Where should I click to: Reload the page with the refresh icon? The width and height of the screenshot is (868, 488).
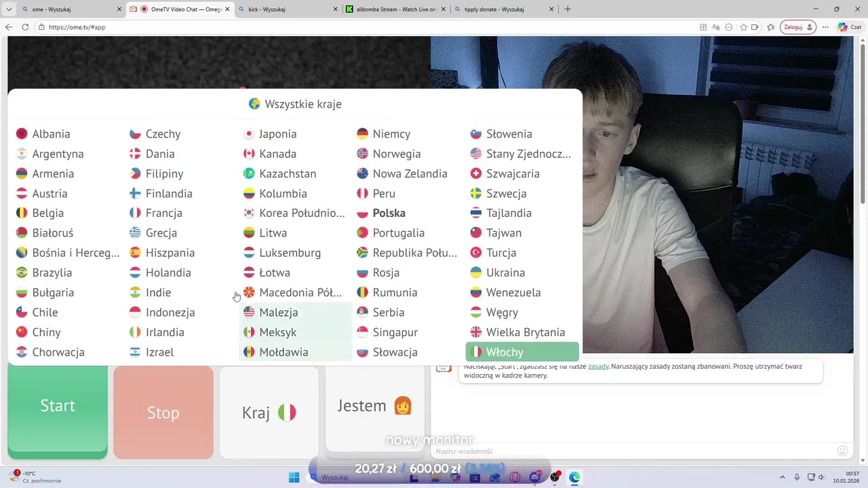pyautogui.click(x=25, y=27)
